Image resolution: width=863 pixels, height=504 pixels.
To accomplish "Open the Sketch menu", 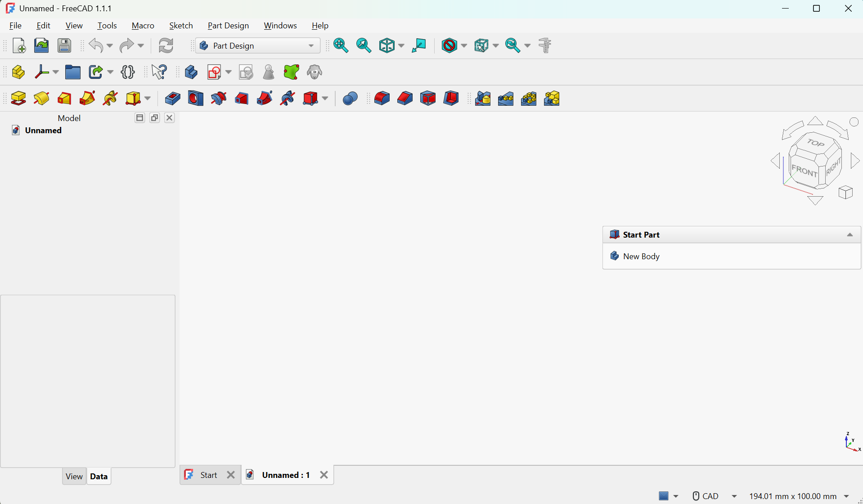I will 181,26.
